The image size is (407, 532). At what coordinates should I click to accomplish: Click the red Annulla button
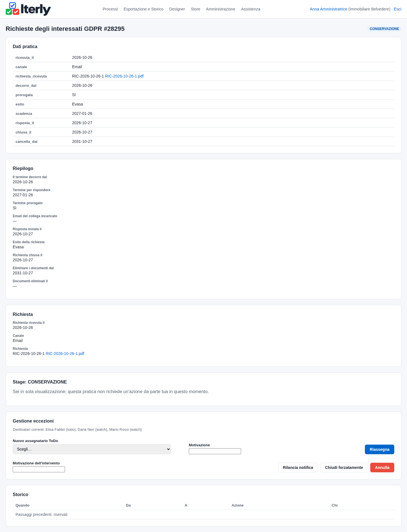coord(382,468)
